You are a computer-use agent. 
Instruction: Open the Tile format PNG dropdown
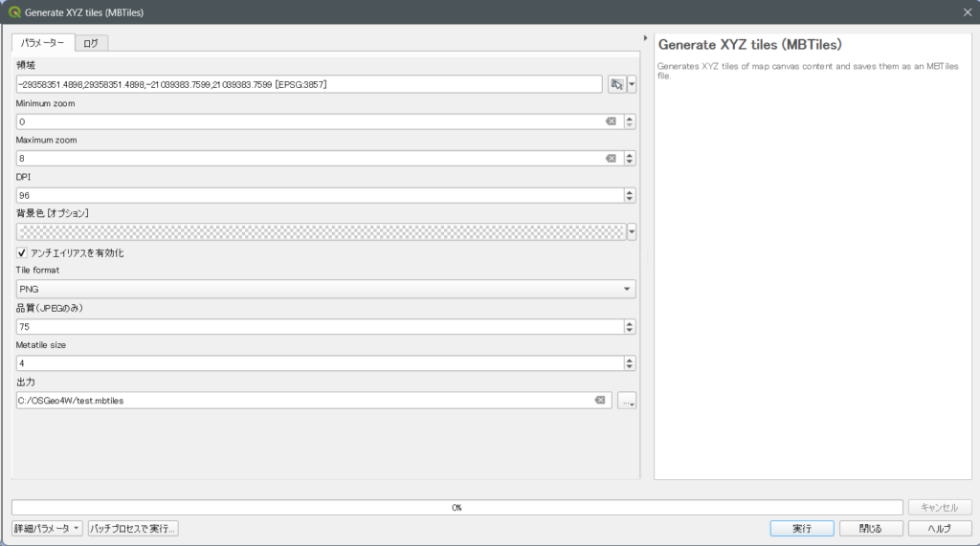pos(325,289)
